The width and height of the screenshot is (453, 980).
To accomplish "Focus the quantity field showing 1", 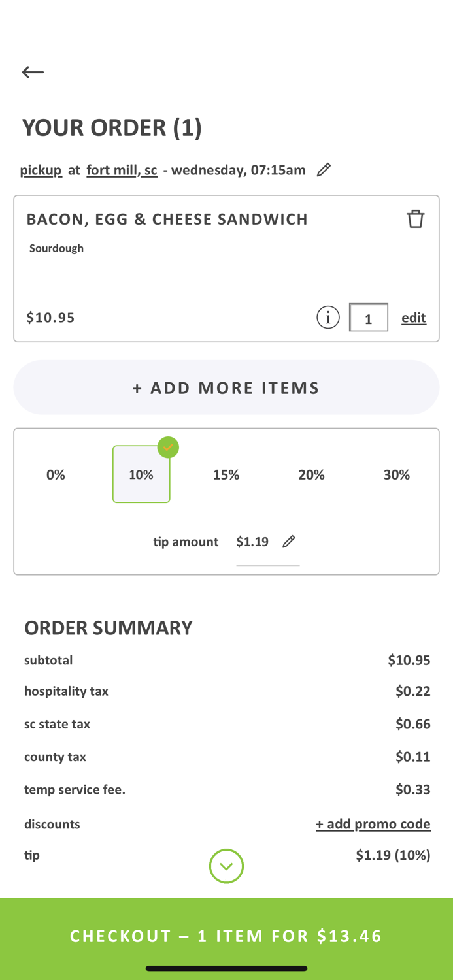I will pyautogui.click(x=369, y=318).
